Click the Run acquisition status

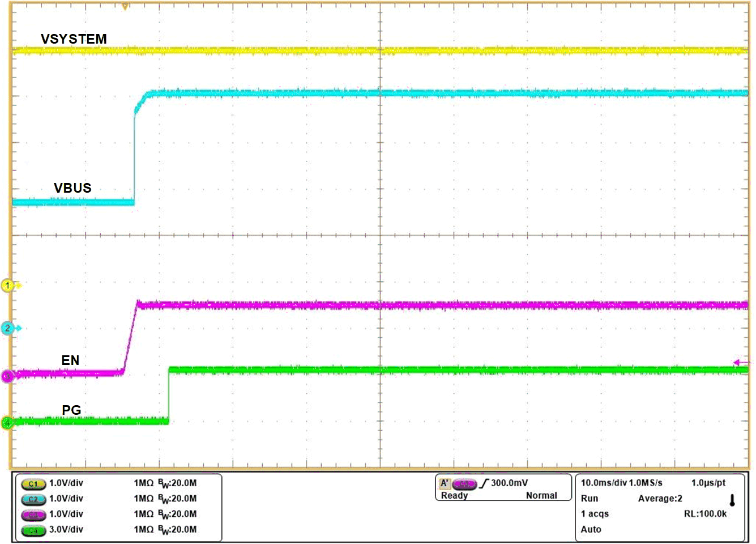click(x=590, y=498)
